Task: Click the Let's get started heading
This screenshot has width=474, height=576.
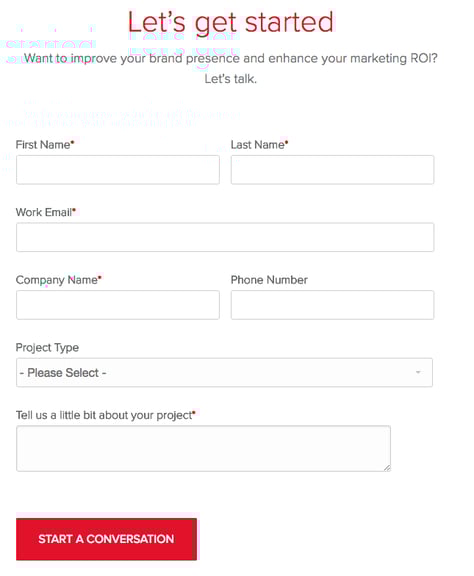Action: 231,23
